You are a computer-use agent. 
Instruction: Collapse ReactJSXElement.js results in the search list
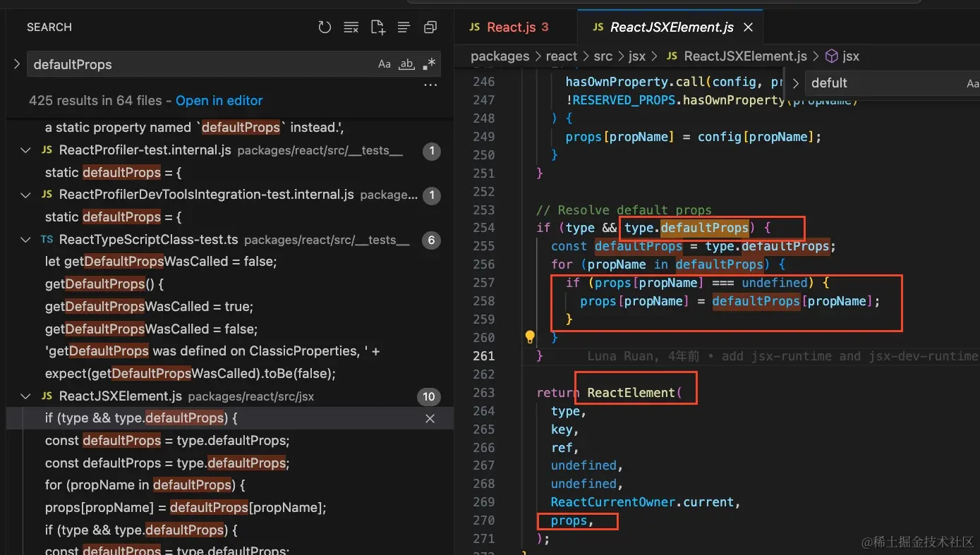click(25, 396)
